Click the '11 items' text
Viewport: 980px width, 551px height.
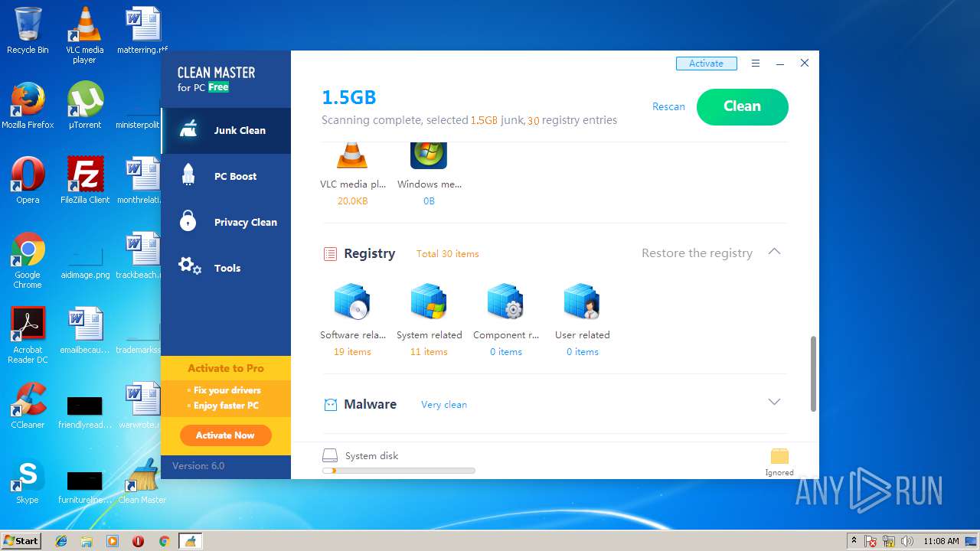click(x=429, y=352)
